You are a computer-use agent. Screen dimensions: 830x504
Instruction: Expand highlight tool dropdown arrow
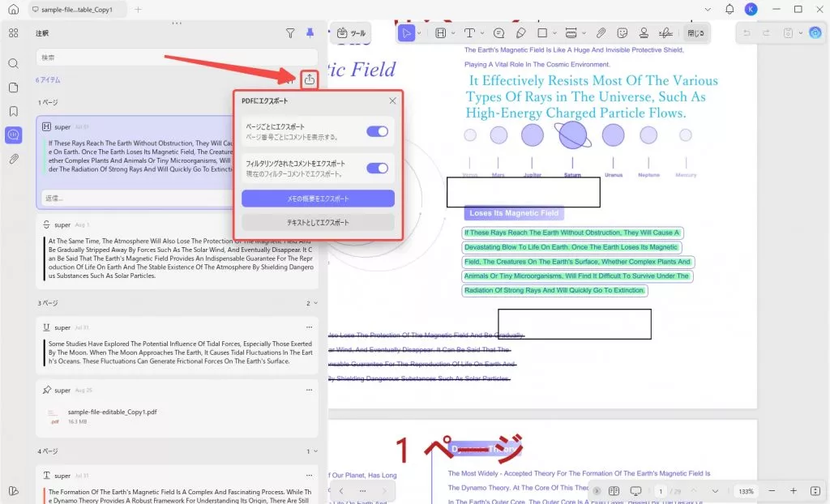coord(453,33)
